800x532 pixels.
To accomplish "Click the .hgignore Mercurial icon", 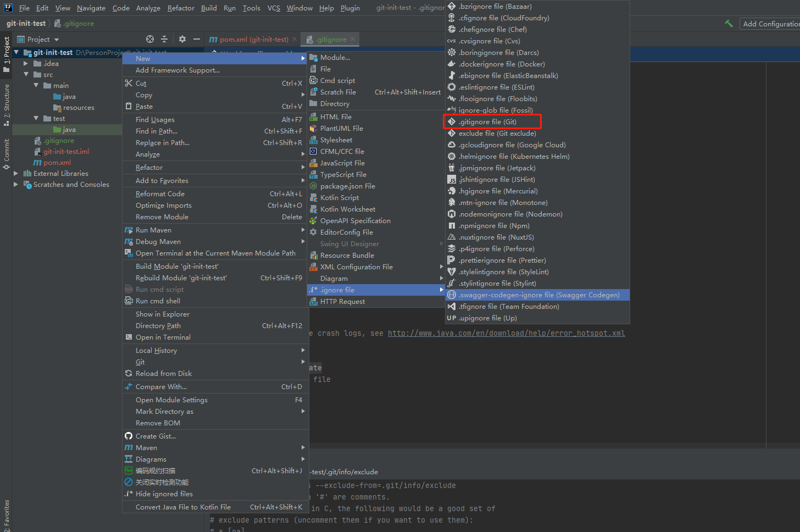I will coord(452,191).
